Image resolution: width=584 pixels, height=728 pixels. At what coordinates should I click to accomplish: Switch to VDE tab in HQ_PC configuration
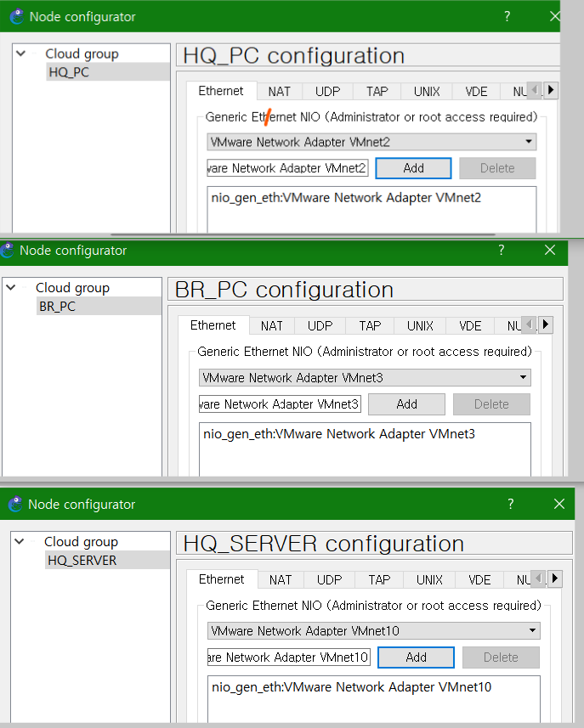point(476,92)
